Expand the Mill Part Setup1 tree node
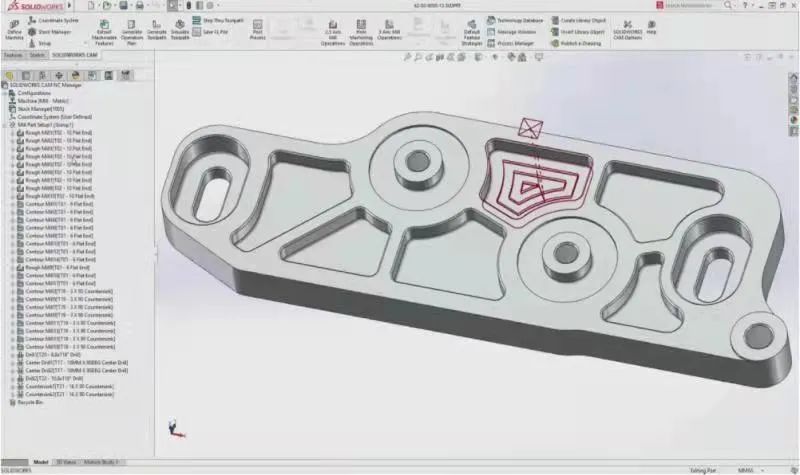 coord(6,124)
